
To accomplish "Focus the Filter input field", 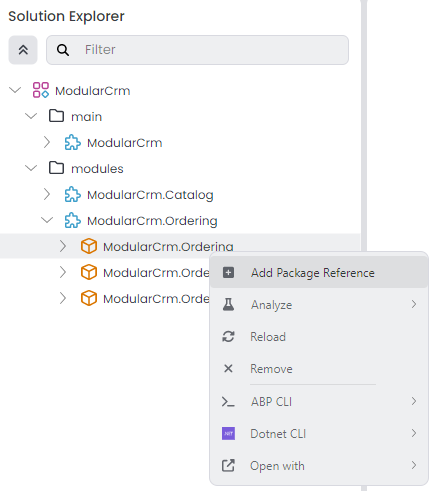I will coord(197,50).
